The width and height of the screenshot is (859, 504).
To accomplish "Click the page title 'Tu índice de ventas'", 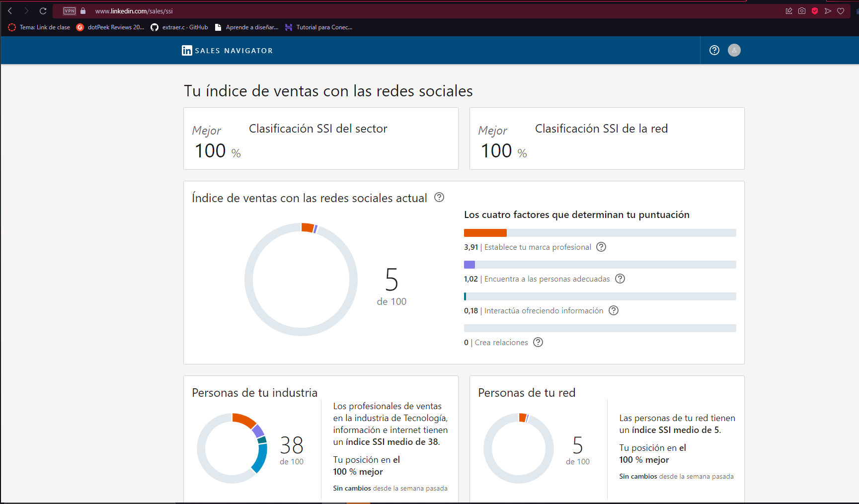I will click(x=328, y=91).
